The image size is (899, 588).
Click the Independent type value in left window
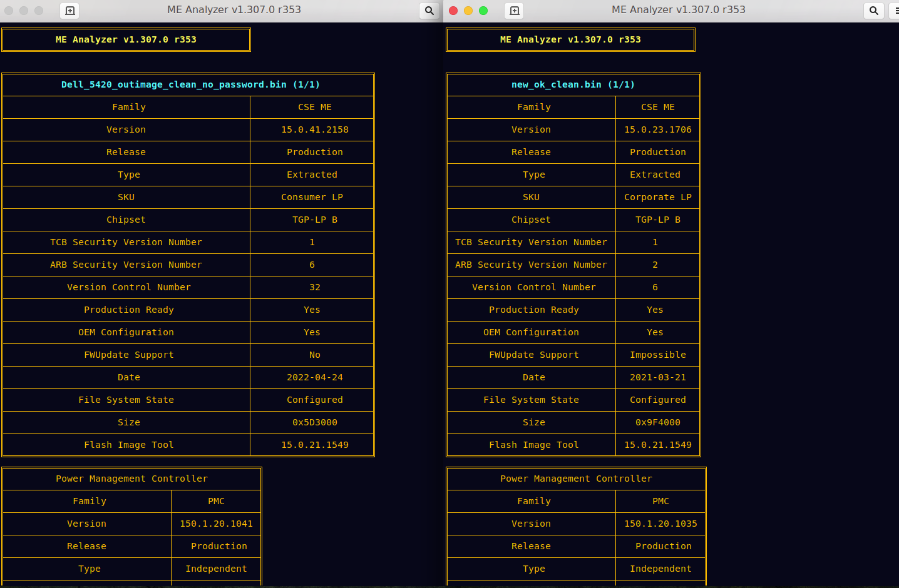click(x=216, y=569)
